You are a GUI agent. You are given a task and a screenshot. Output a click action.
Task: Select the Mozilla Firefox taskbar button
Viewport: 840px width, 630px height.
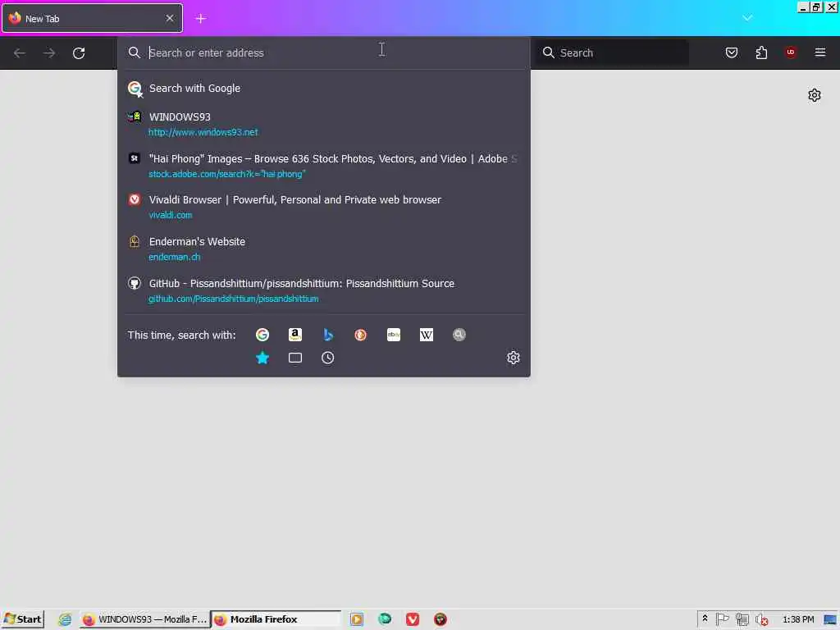(x=276, y=619)
